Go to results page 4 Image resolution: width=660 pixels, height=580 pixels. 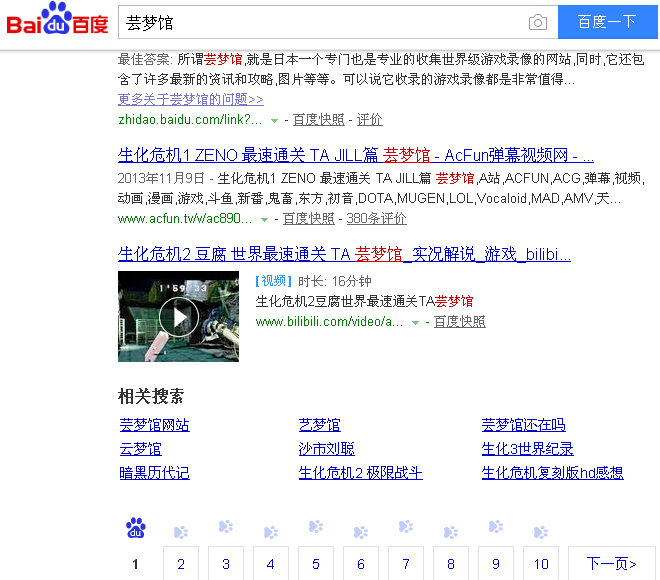click(271, 563)
